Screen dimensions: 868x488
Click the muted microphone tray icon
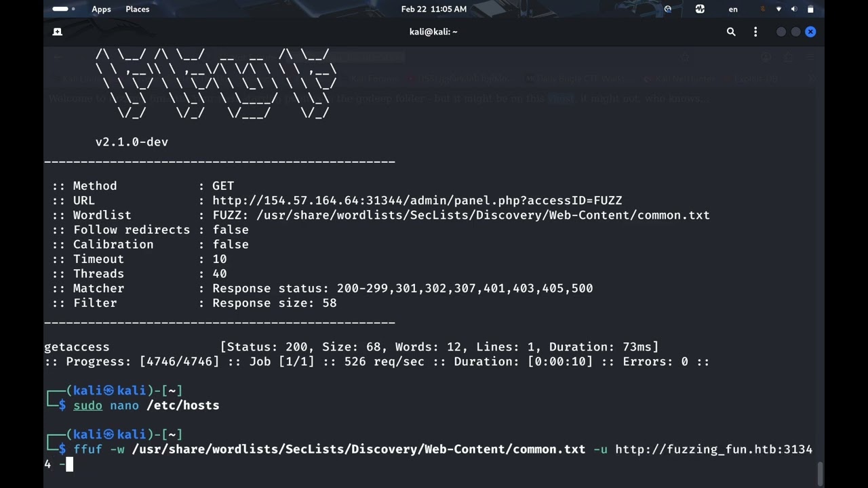[763, 9]
